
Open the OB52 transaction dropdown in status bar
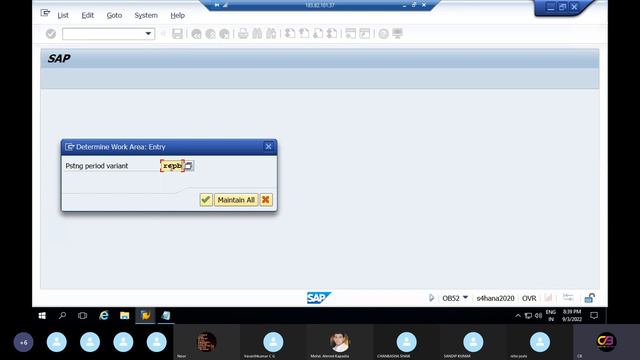(465, 298)
